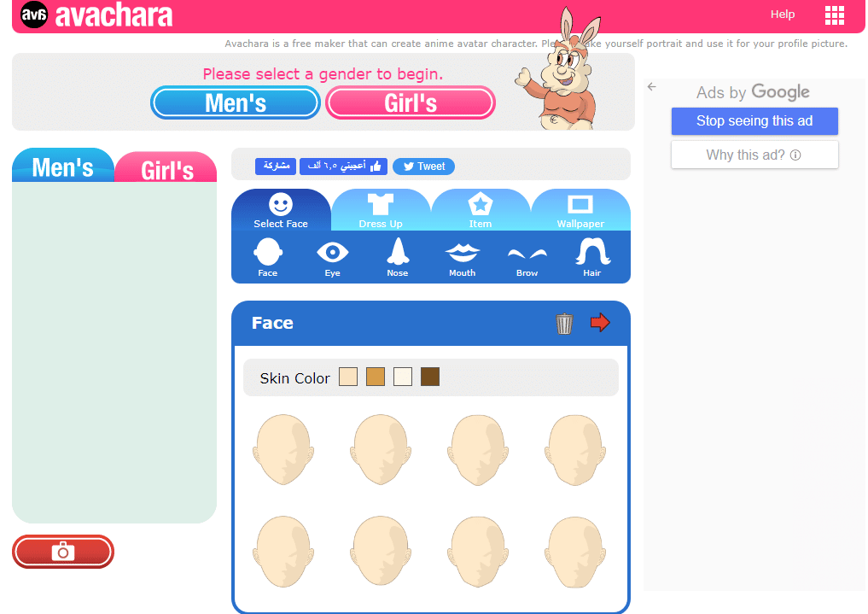Screen dimensions: 868x614
Task: Select the Girl's tab above the preview
Action: [x=166, y=167]
